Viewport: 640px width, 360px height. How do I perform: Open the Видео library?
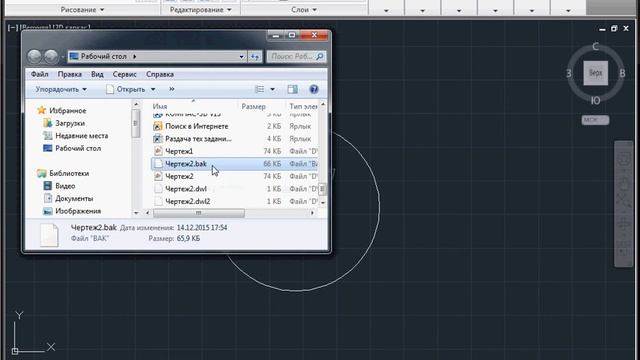59,186
